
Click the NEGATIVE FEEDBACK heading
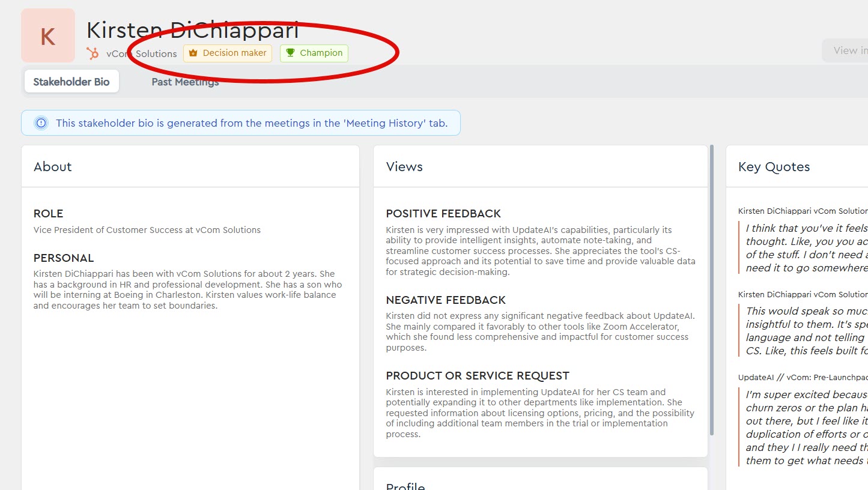pyautogui.click(x=446, y=300)
